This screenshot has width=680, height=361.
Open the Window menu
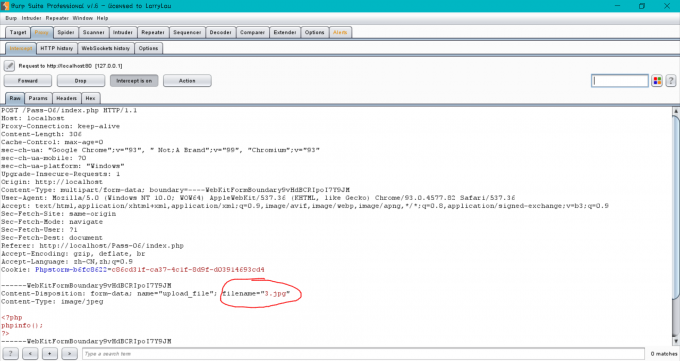click(x=83, y=18)
